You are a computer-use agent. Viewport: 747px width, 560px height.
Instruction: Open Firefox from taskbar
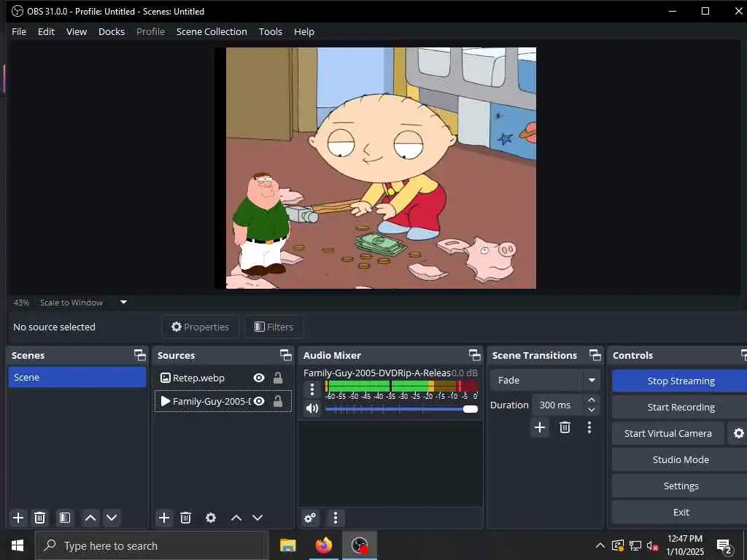click(x=323, y=545)
